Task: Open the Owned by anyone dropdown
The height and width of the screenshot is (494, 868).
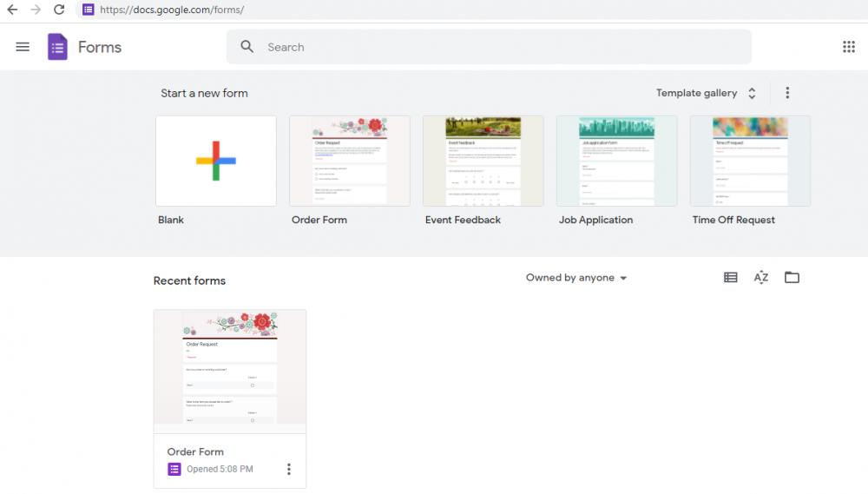Action: (x=576, y=278)
